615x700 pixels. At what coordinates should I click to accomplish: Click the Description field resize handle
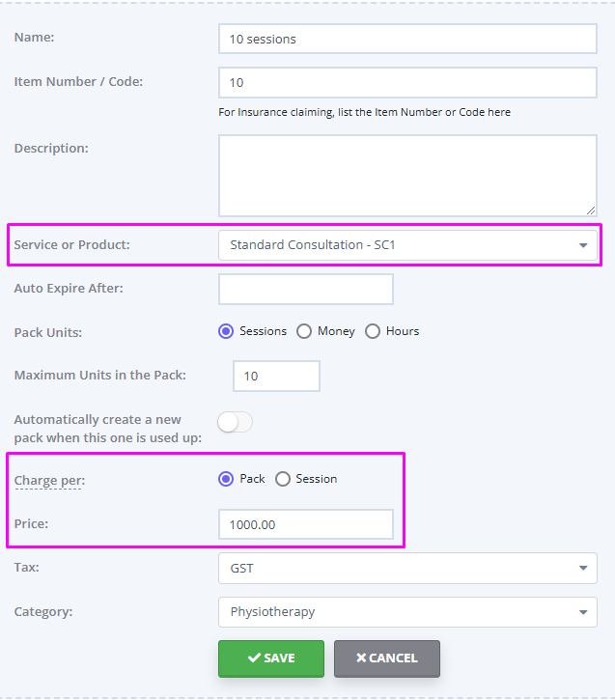click(x=591, y=210)
